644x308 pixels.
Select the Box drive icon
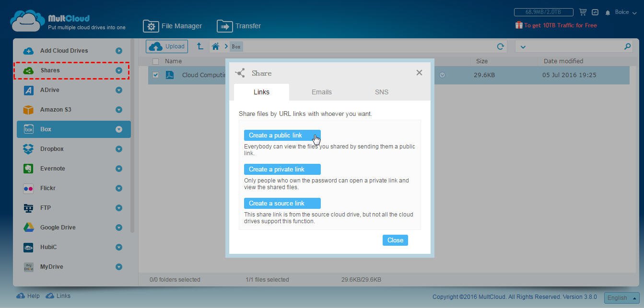click(28, 129)
